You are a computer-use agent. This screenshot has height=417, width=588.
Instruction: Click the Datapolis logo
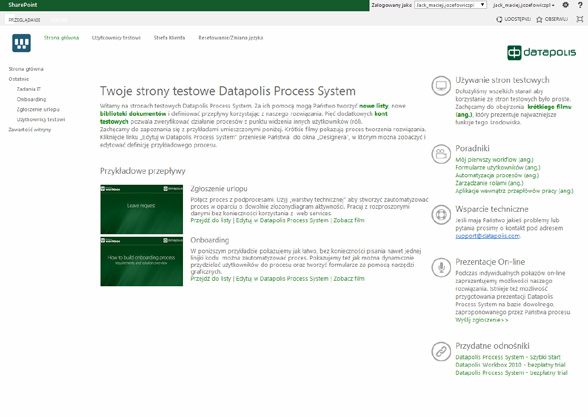(x=542, y=52)
